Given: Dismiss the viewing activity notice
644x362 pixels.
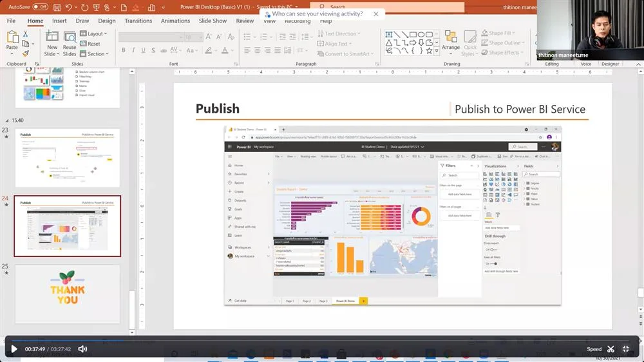Looking at the screenshot, I should pyautogui.click(x=376, y=14).
